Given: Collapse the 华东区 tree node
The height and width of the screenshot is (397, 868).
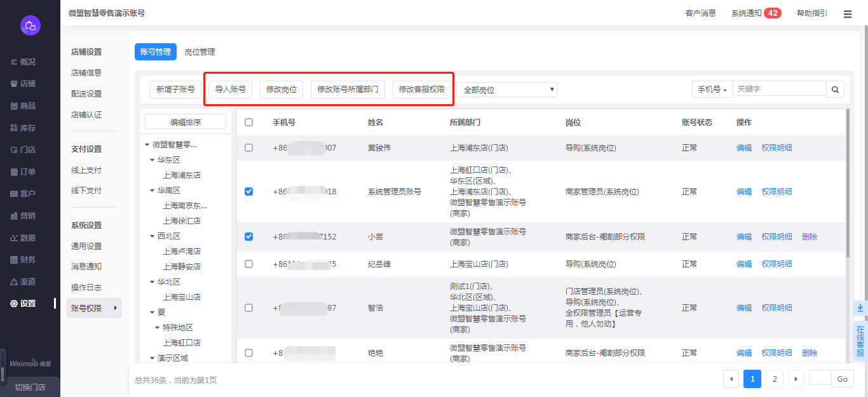Looking at the screenshot, I should [153, 160].
